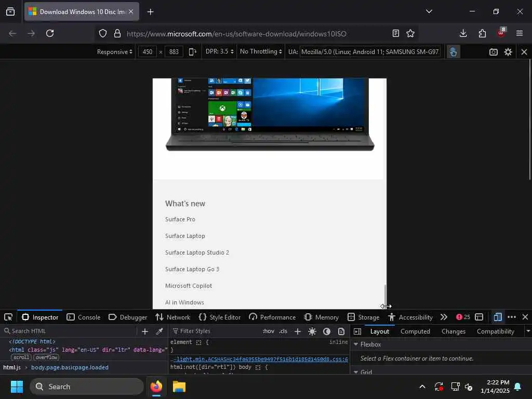Collapse the Flexbox section

356,344
